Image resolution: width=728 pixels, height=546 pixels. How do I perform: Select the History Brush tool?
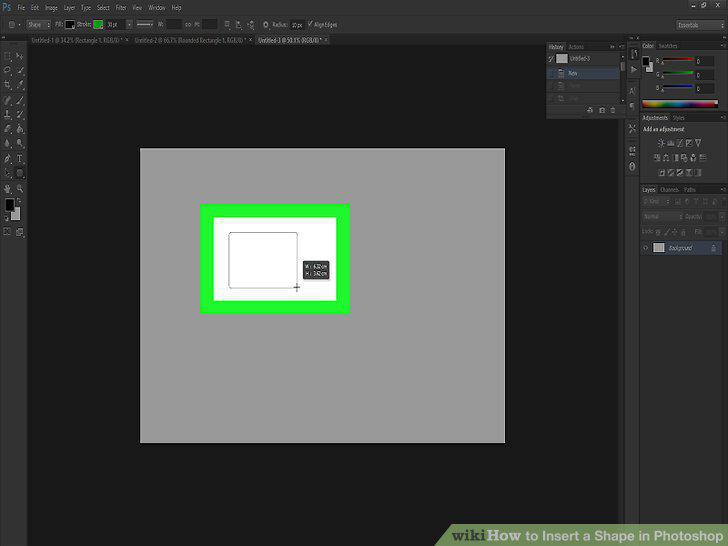click(x=20, y=115)
